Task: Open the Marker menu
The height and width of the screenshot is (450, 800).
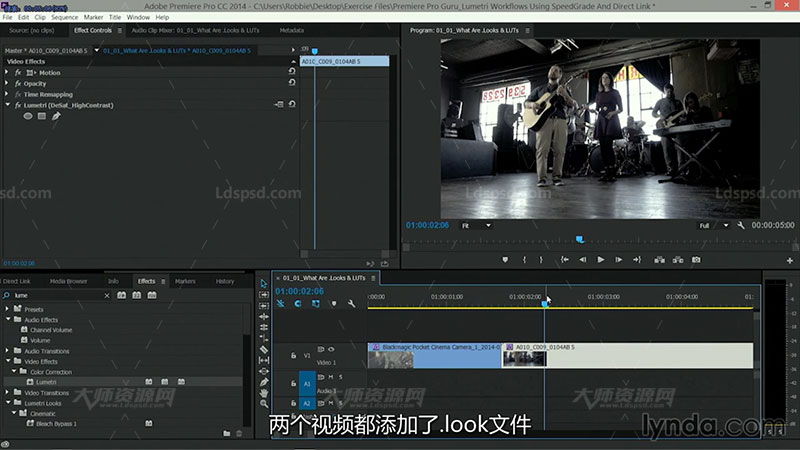Action: [x=93, y=17]
